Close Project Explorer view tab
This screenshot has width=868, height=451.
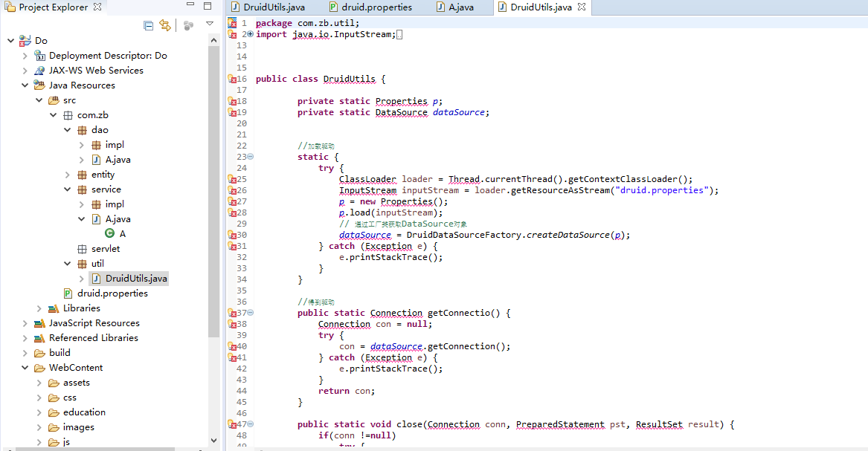click(x=97, y=7)
